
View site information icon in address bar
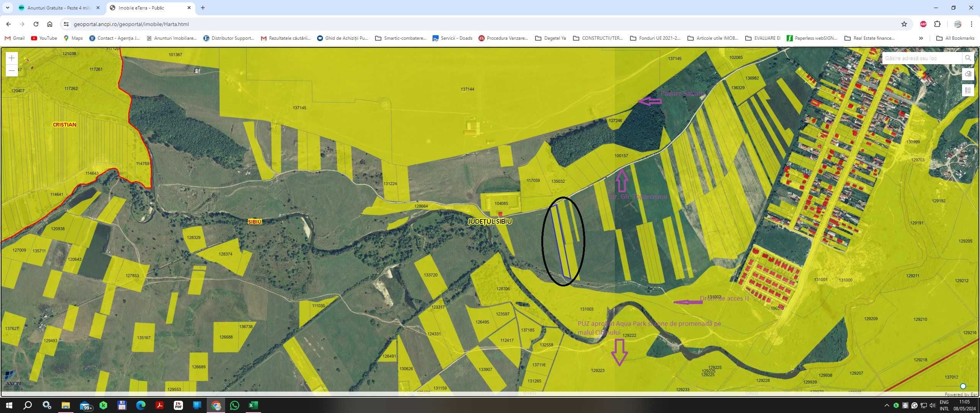point(66,24)
